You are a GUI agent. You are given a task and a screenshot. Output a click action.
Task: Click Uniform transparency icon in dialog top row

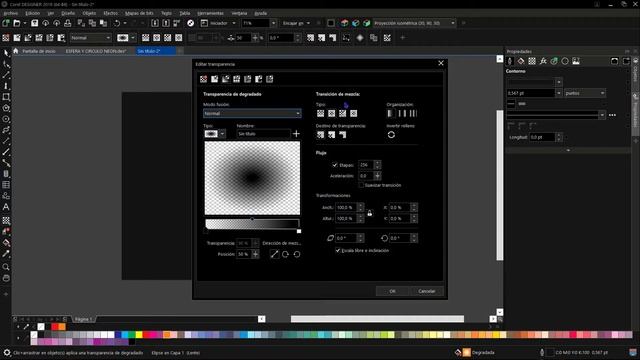pos(214,79)
